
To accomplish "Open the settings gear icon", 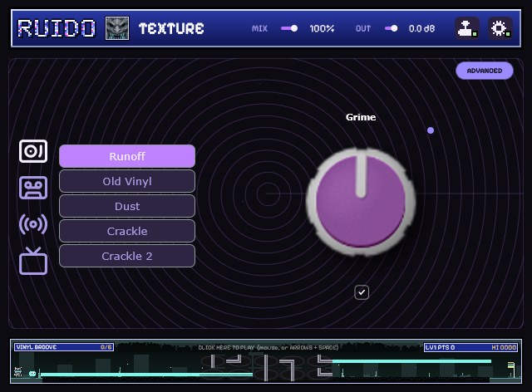I will tap(500, 28).
